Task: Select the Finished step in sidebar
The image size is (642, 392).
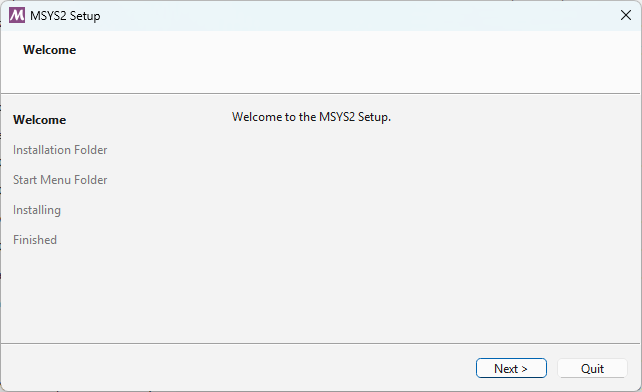Action: [x=35, y=240]
